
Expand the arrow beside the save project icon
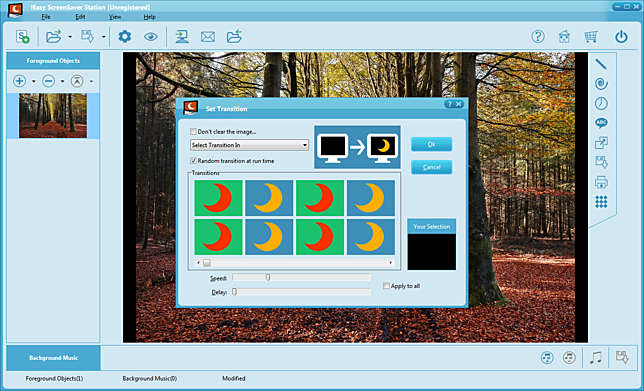104,37
